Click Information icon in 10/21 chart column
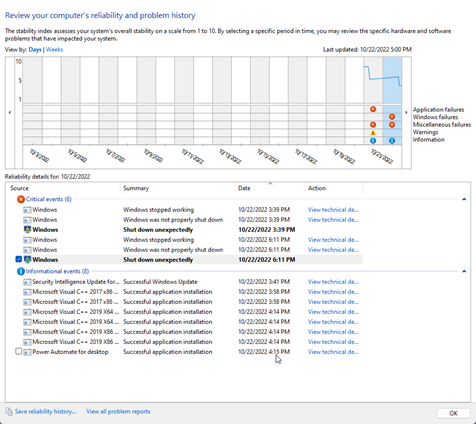This screenshot has height=424, width=476. pos(373,141)
